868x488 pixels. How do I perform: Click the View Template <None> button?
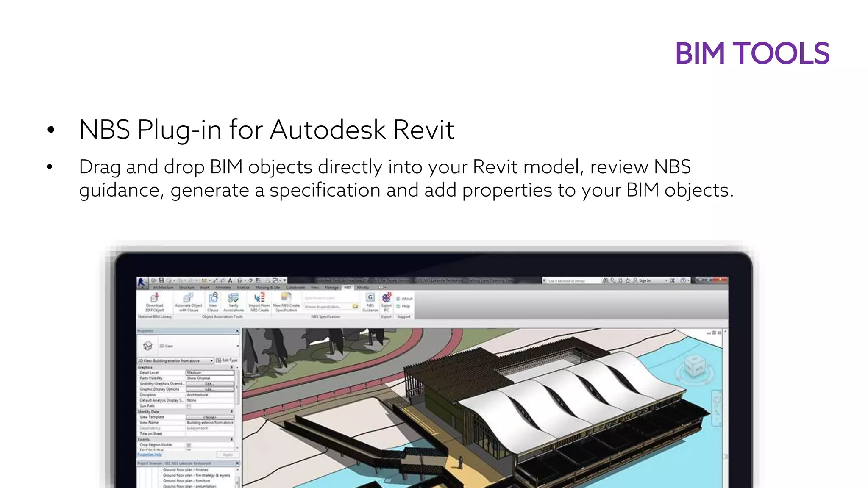210,417
